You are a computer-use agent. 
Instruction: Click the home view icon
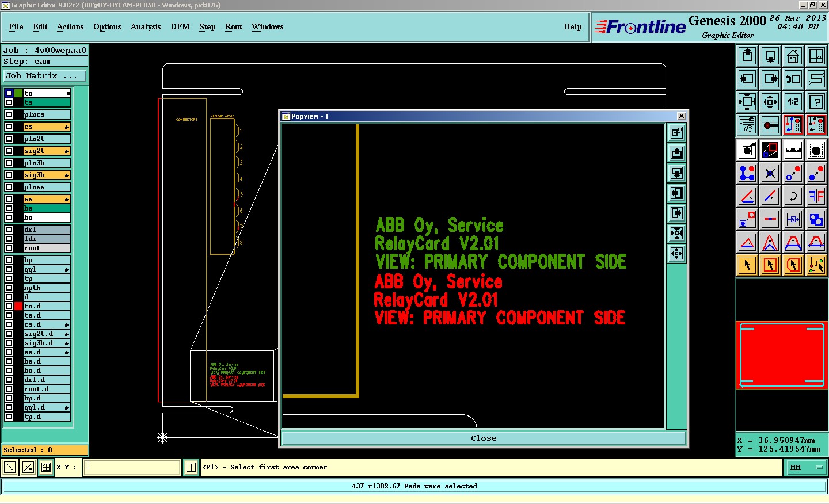793,56
